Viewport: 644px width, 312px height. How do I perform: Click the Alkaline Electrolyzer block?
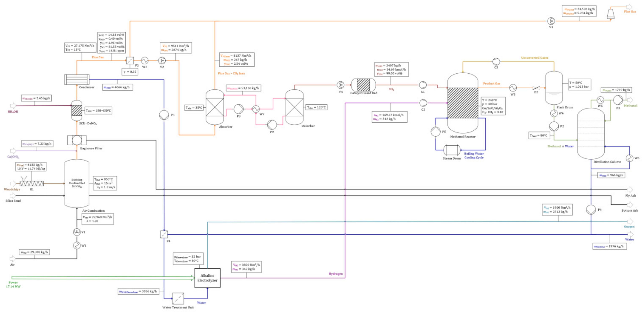(207, 278)
